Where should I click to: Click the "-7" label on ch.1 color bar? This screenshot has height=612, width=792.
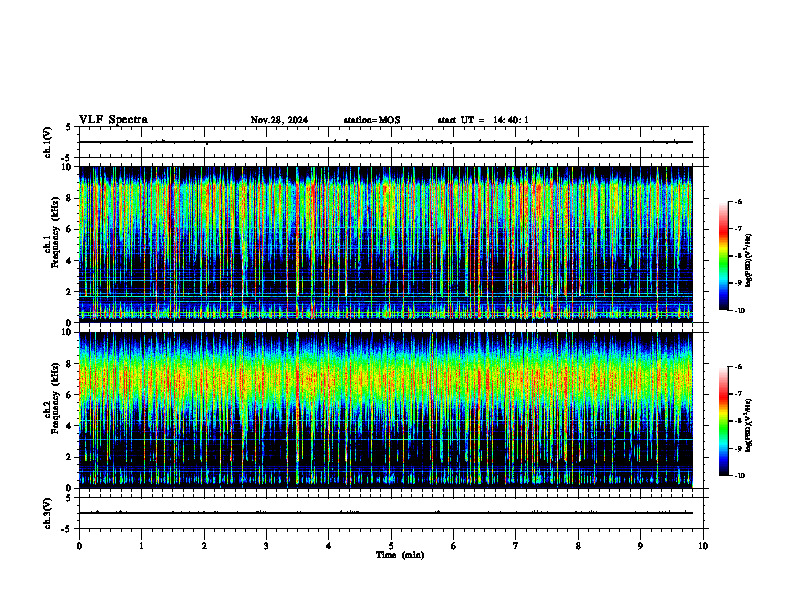click(x=739, y=229)
